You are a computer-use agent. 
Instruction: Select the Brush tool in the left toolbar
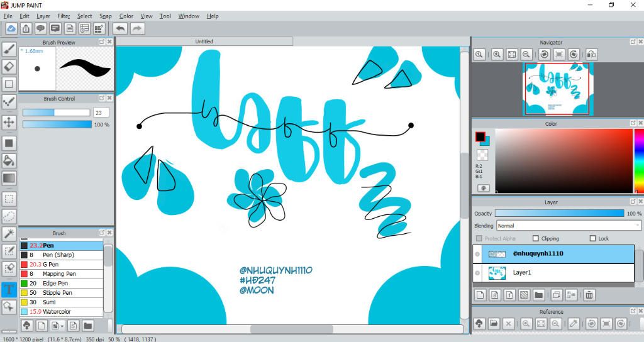pos(9,49)
